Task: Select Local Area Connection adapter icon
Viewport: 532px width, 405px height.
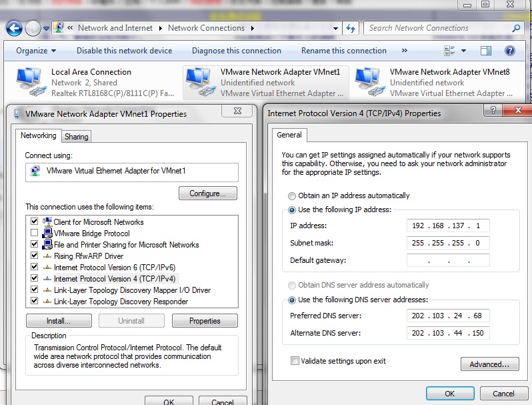Action: coord(31,82)
